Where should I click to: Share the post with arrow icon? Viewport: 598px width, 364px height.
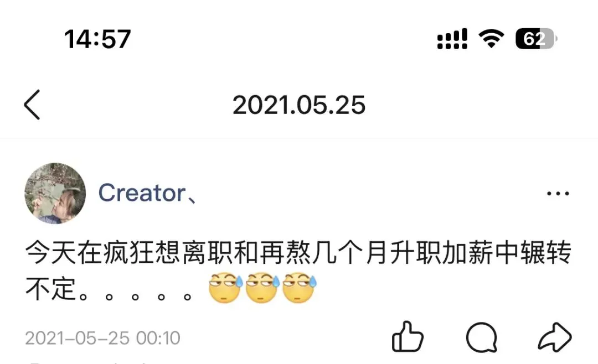coord(555,337)
